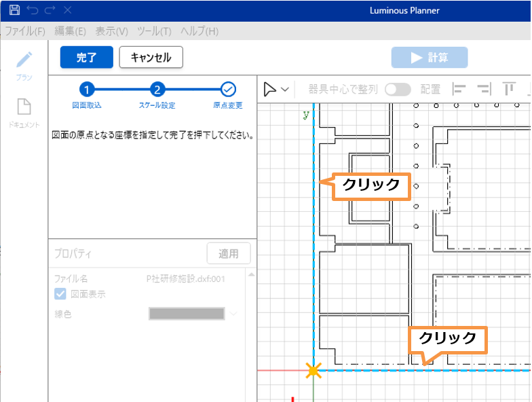The height and width of the screenshot is (402, 532).
Task: Click the orange origin marker on drawing
Action: pos(313,371)
